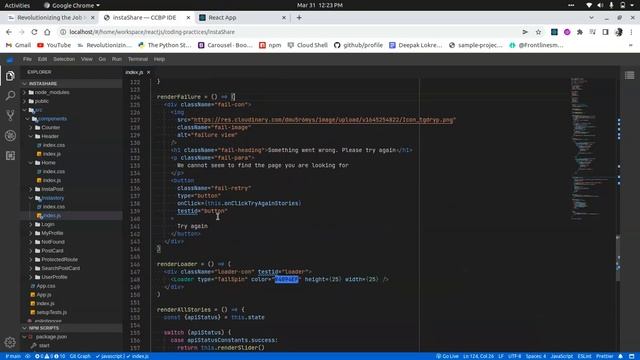Open the Chrome profile avatar
640x360 pixels.
pos(619,32)
